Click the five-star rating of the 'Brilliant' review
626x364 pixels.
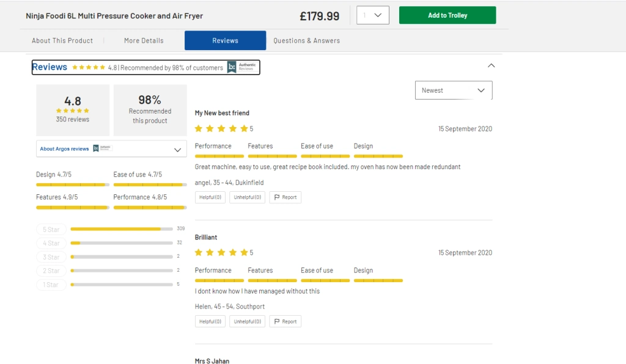[221, 252]
